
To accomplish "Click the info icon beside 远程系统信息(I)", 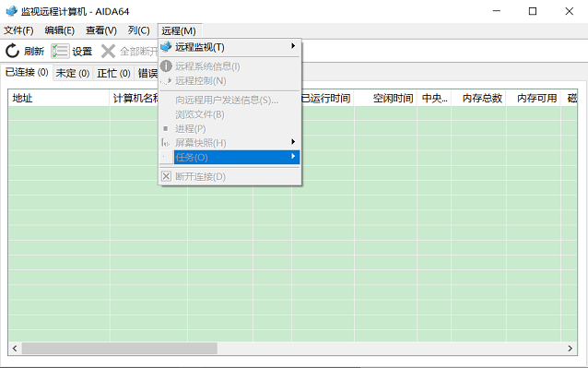I will click(x=166, y=66).
